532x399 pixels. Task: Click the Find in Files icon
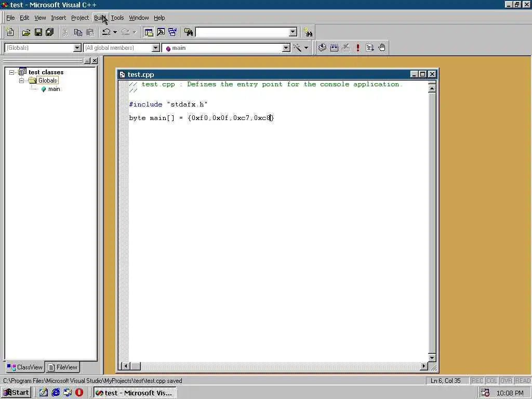click(x=188, y=32)
